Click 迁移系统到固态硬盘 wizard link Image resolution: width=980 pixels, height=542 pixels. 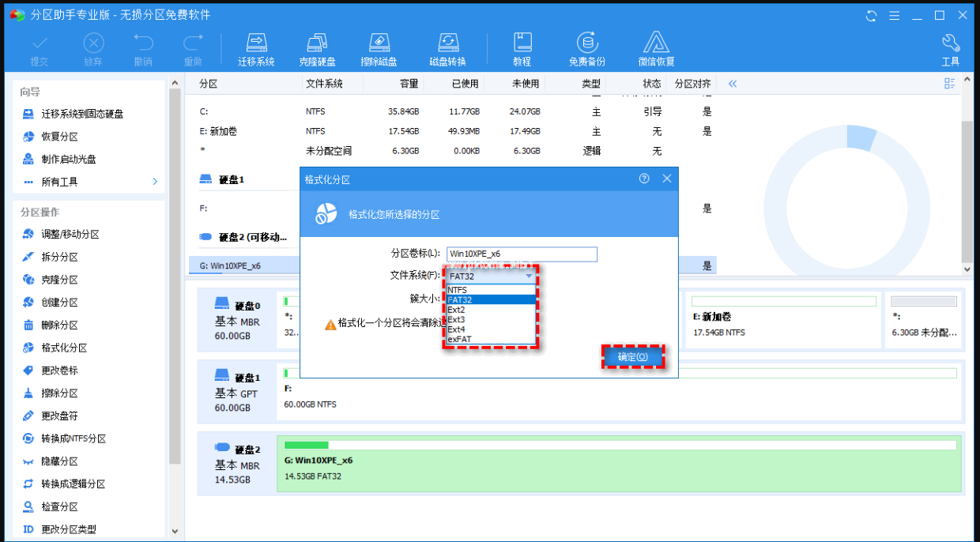82,114
